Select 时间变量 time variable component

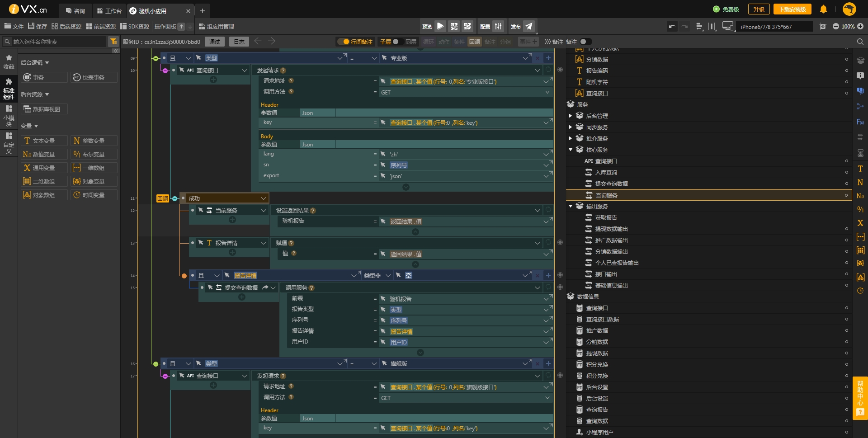tap(94, 195)
